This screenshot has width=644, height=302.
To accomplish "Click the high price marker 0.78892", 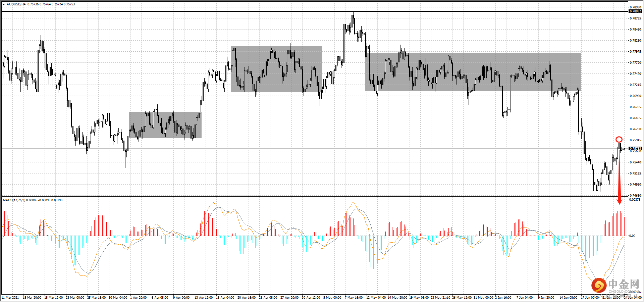I will click(636, 11).
